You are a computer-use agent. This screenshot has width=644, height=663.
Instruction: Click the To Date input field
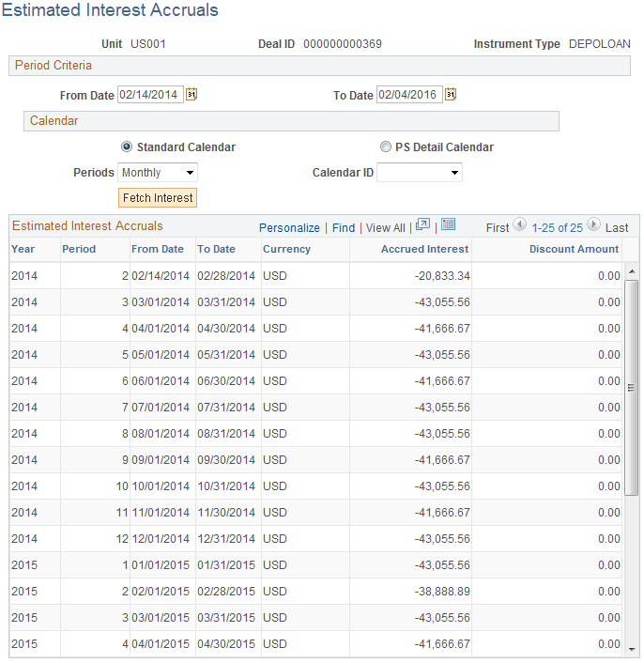pos(409,94)
